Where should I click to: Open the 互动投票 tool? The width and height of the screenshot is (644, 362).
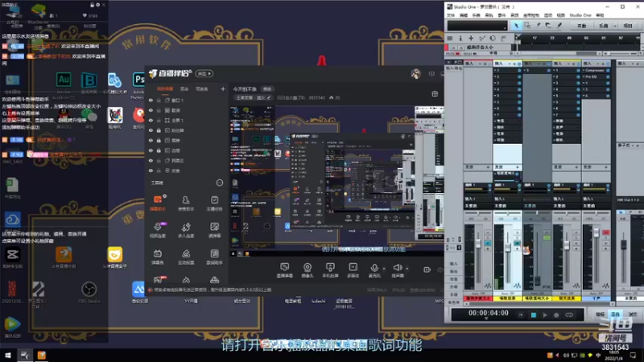pyautogui.click(x=186, y=257)
